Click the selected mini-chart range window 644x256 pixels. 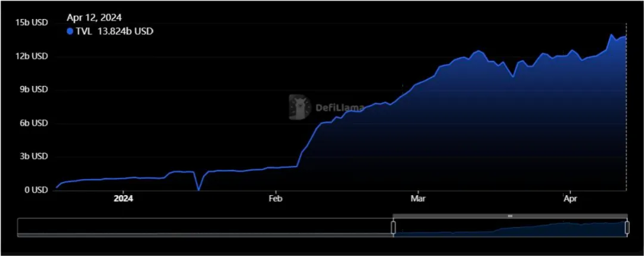tap(510, 227)
